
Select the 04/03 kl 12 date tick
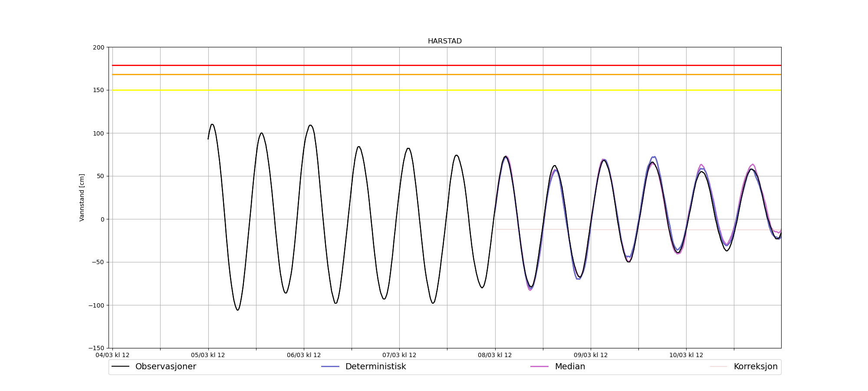coord(112,355)
